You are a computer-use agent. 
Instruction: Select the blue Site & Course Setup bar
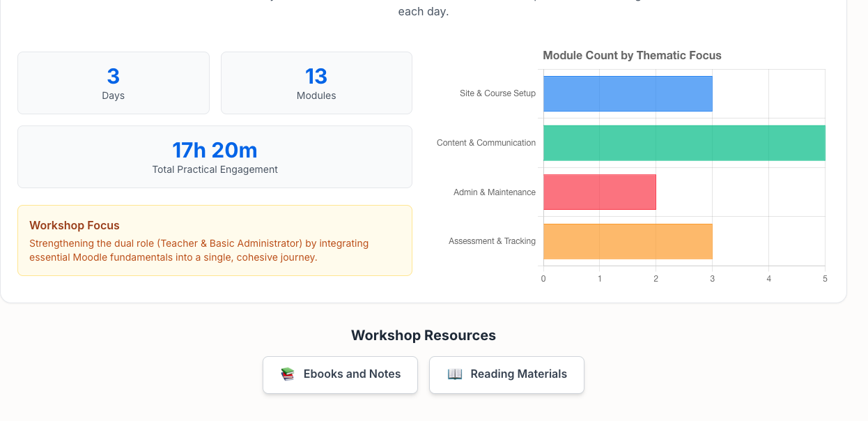pos(628,94)
